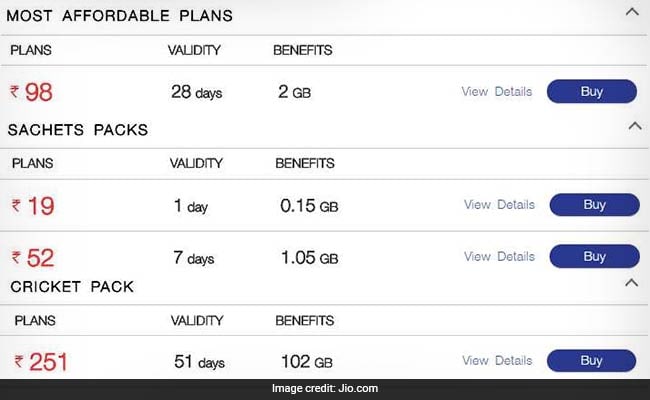Viewport: 650px width, 400px height.
Task: Select the ₹98 plan price
Action: point(32,93)
